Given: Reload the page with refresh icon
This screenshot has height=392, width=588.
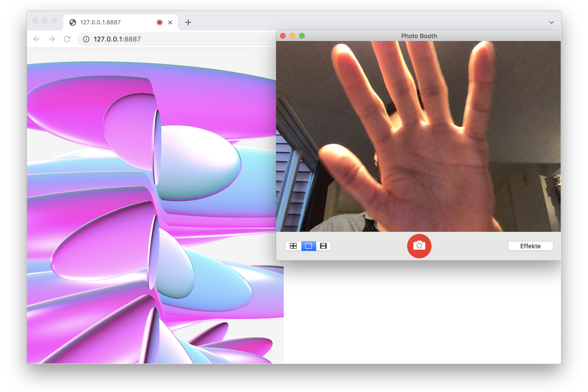Looking at the screenshot, I should click(x=67, y=39).
